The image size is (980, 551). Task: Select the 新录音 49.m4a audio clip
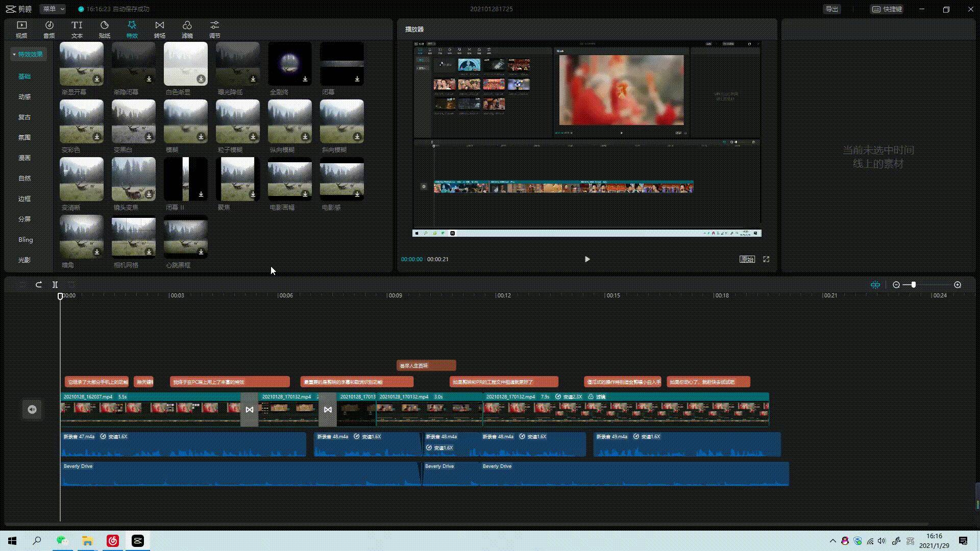point(687,444)
